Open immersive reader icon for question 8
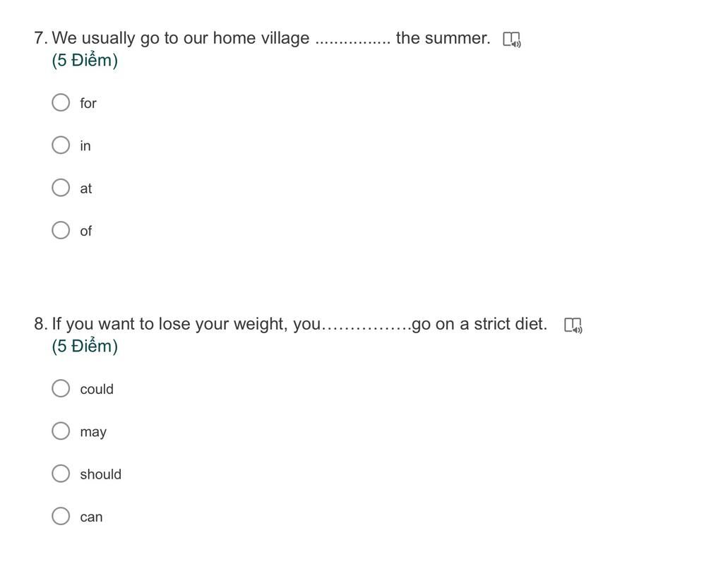Screen dimensions: 723x588 pos(573,325)
